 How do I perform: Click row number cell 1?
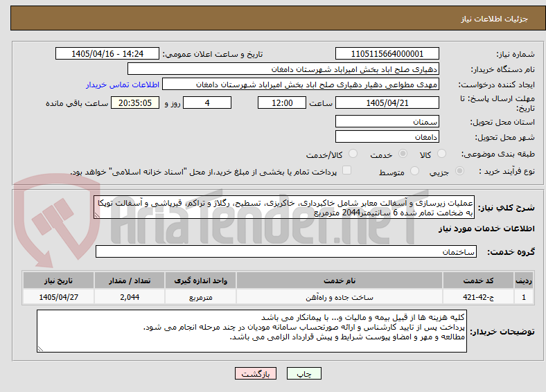[524, 297]
